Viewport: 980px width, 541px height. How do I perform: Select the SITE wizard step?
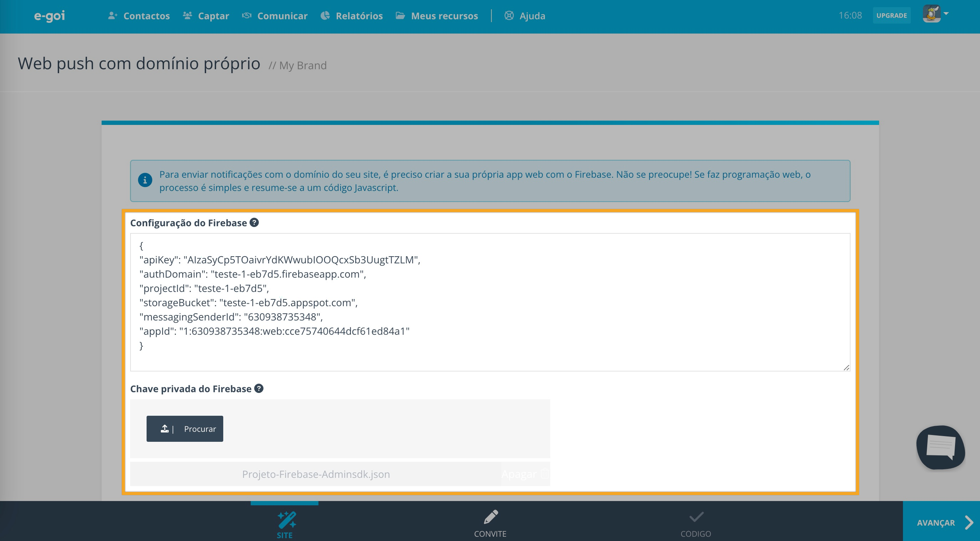tap(285, 524)
